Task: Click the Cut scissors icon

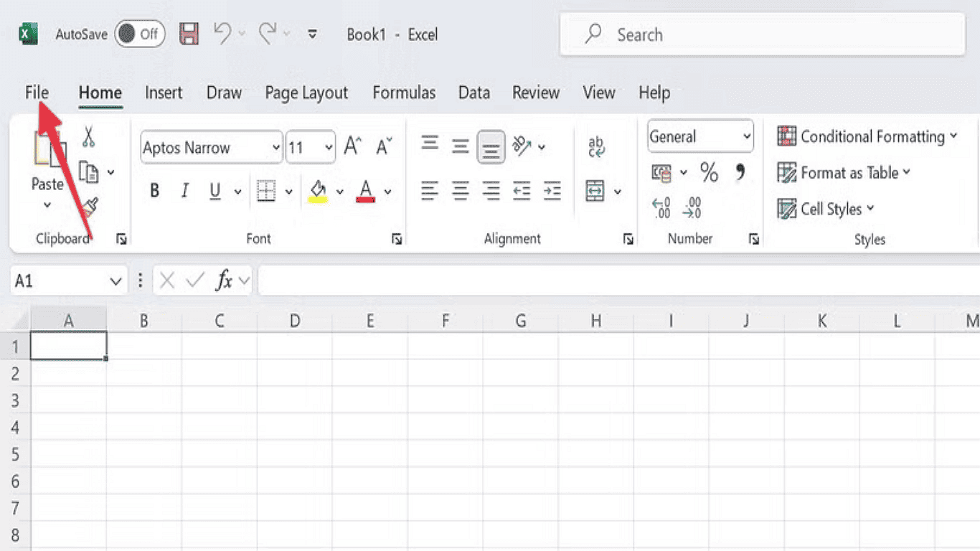Action: coord(88,136)
